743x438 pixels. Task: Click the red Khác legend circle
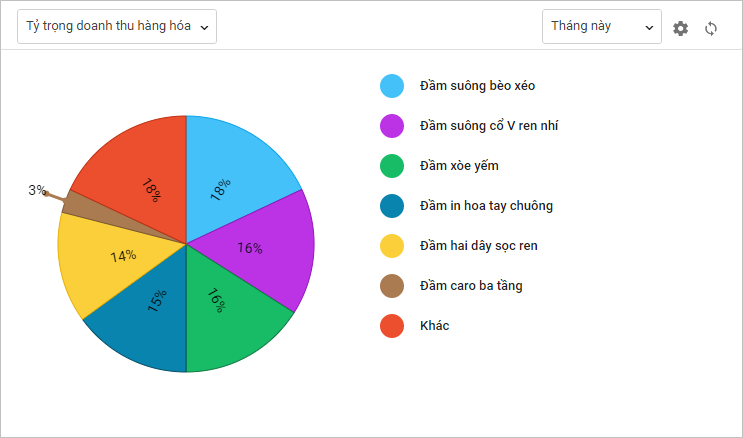pos(392,326)
